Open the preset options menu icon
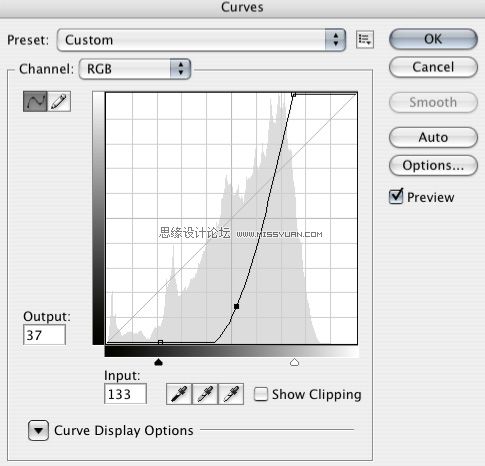485x466 pixels. point(365,40)
